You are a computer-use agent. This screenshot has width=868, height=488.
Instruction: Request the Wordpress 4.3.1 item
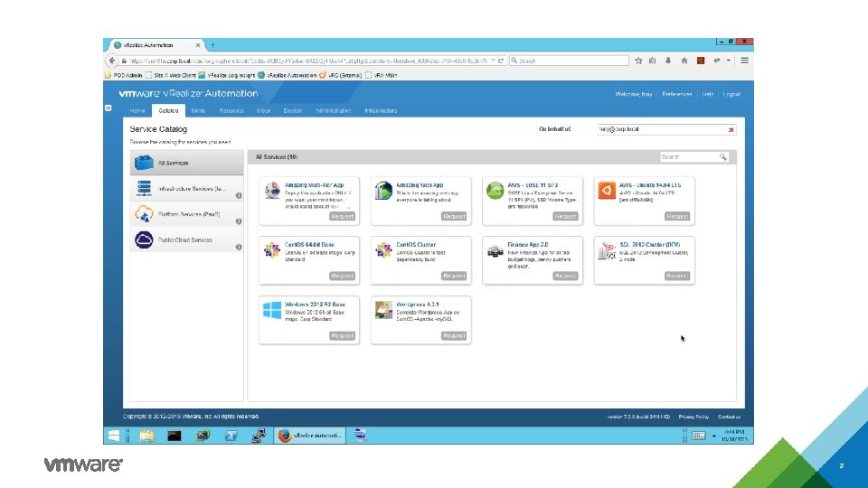coord(454,336)
